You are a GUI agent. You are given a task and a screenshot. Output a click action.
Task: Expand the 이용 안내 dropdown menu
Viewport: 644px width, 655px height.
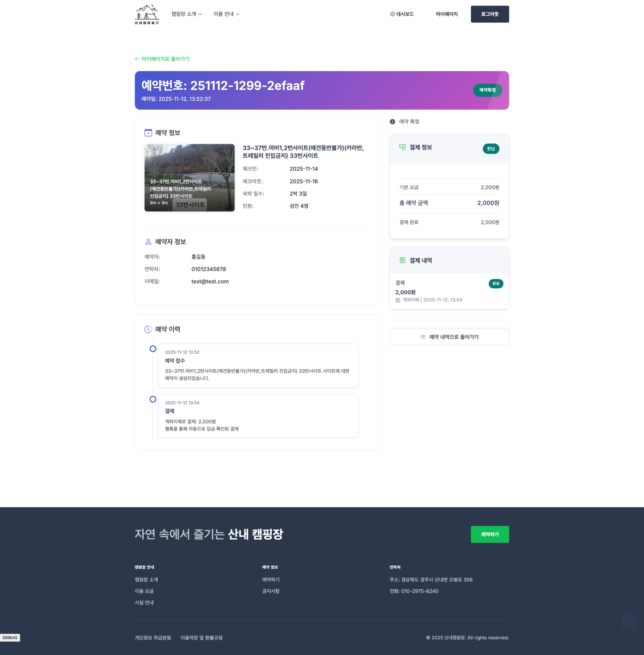coord(226,14)
